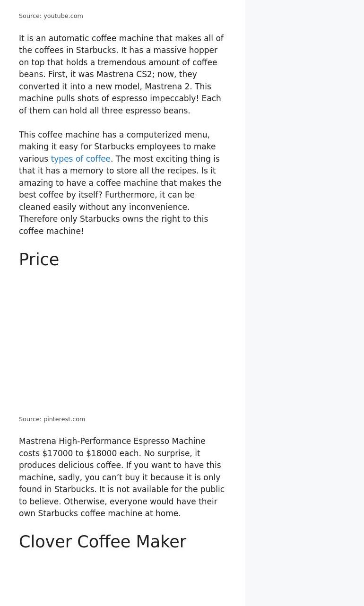
Task: Open the 'types of coffee' link
Action: pos(80,159)
